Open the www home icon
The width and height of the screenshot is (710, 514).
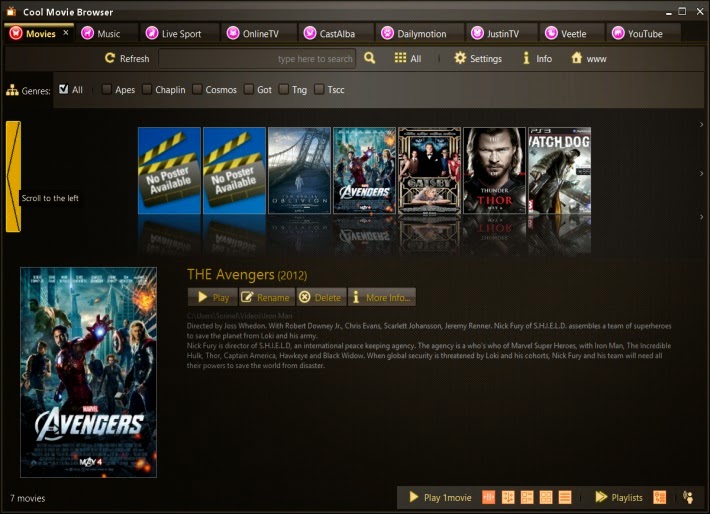click(x=576, y=58)
